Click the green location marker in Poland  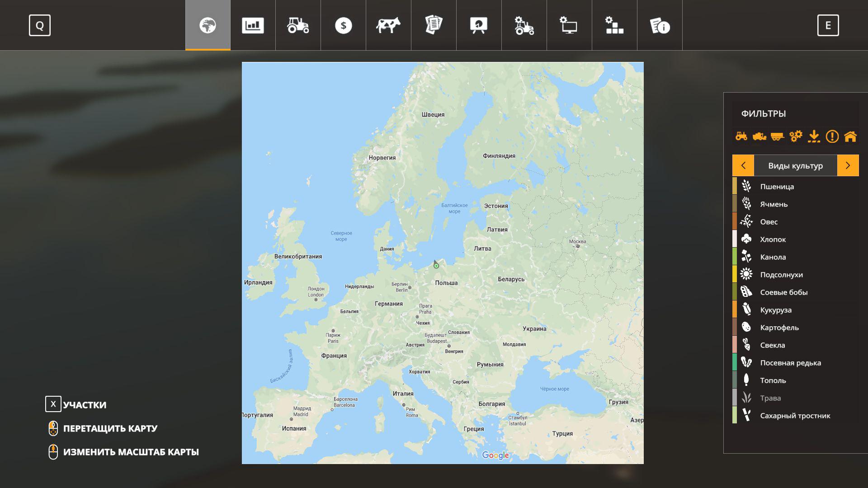[x=436, y=266]
